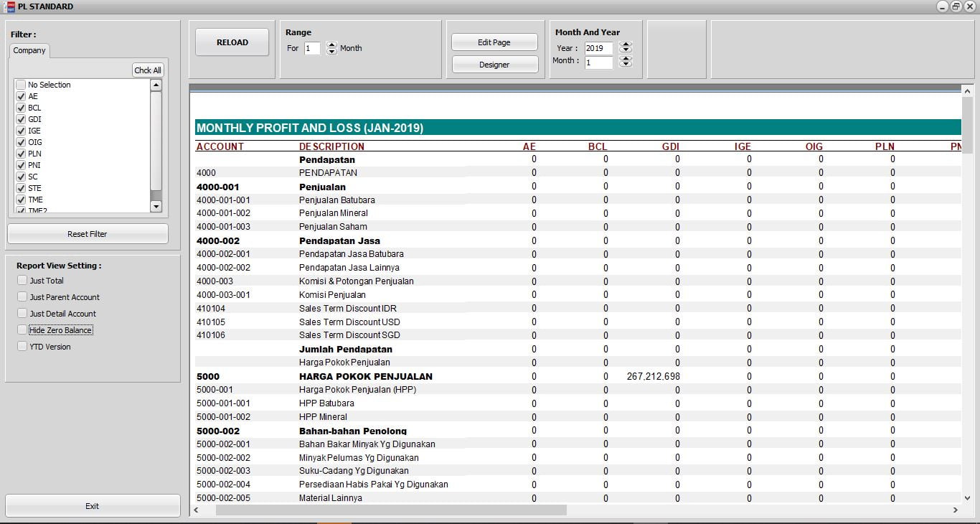The image size is (980, 524).
Task: Click the PL STANDARD app icon in title bar
Action: coord(10,6)
